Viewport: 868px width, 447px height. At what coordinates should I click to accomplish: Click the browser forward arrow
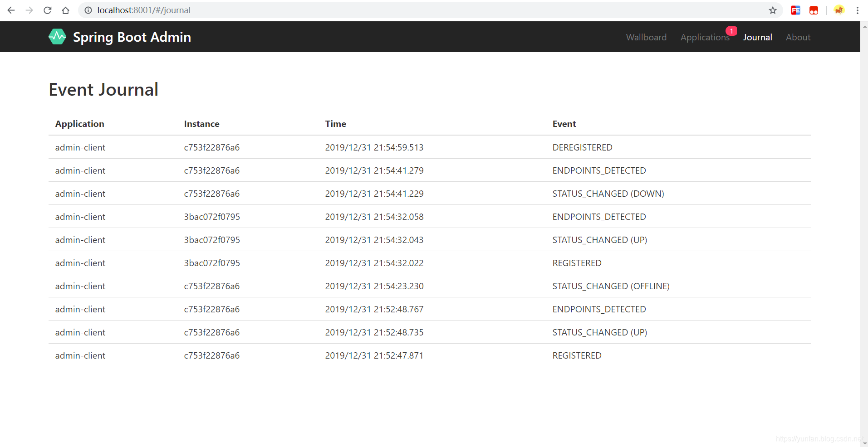coord(29,10)
